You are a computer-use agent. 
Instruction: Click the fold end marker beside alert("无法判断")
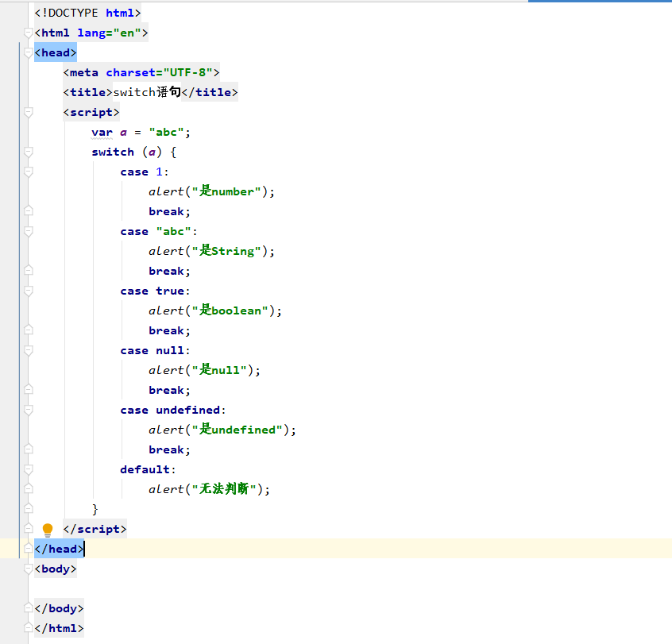pos(29,489)
